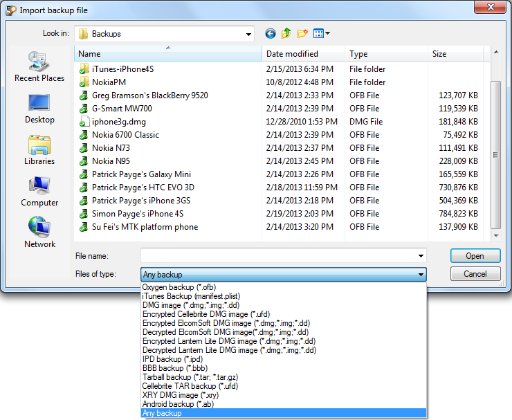Select the Nokia N95 file icon

click(84, 161)
